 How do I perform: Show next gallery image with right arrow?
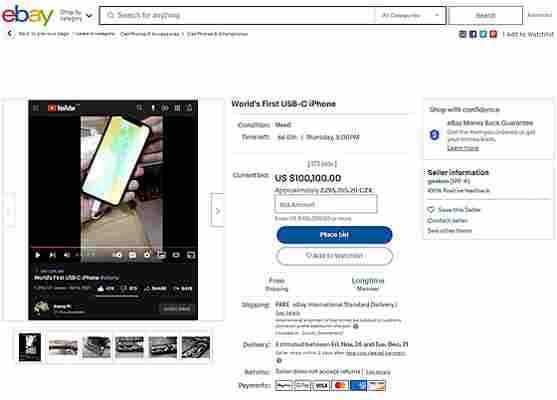[218, 211]
